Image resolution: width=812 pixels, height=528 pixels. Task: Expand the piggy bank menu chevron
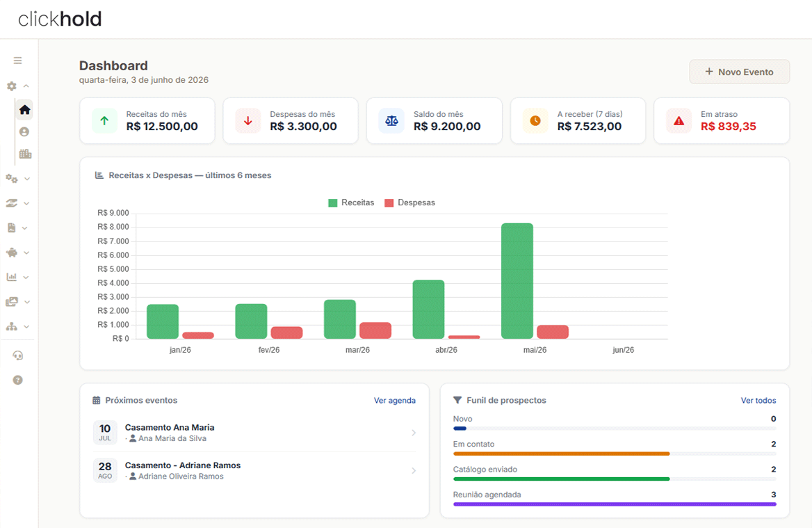coord(26,253)
